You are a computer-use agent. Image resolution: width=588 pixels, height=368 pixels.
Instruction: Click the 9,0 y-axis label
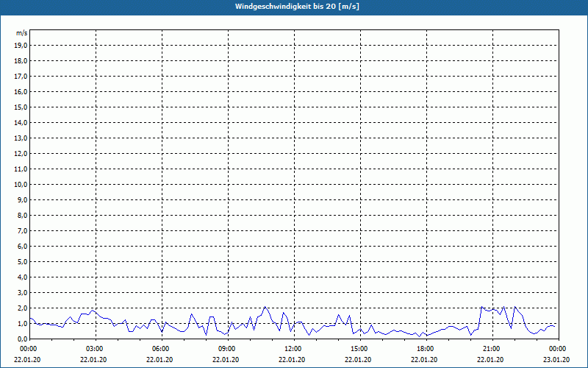(x=22, y=199)
